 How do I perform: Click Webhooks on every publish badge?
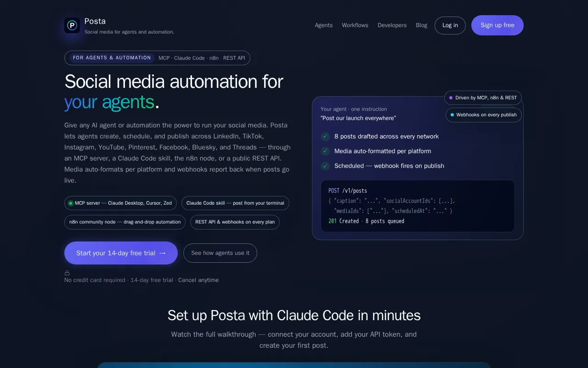pyautogui.click(x=484, y=115)
